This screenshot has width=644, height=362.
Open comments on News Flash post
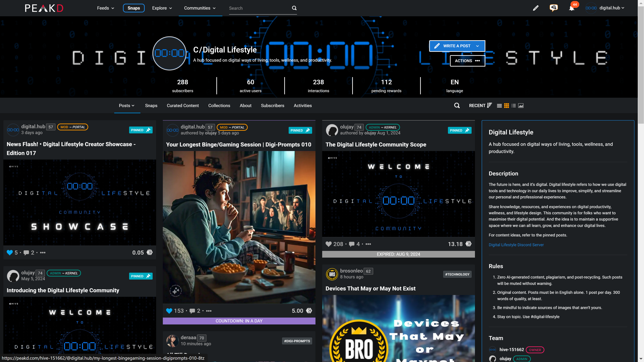point(26,253)
